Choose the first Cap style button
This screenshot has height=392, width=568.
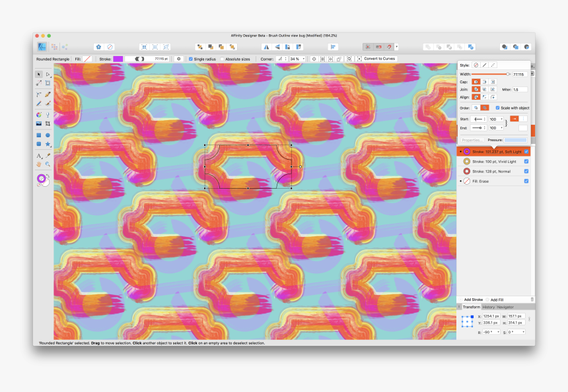[x=476, y=82]
